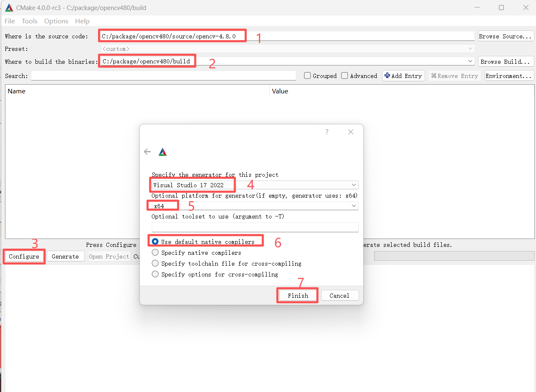Click the Search input field
Image resolution: width=536 pixels, height=392 pixels.
[164, 76]
